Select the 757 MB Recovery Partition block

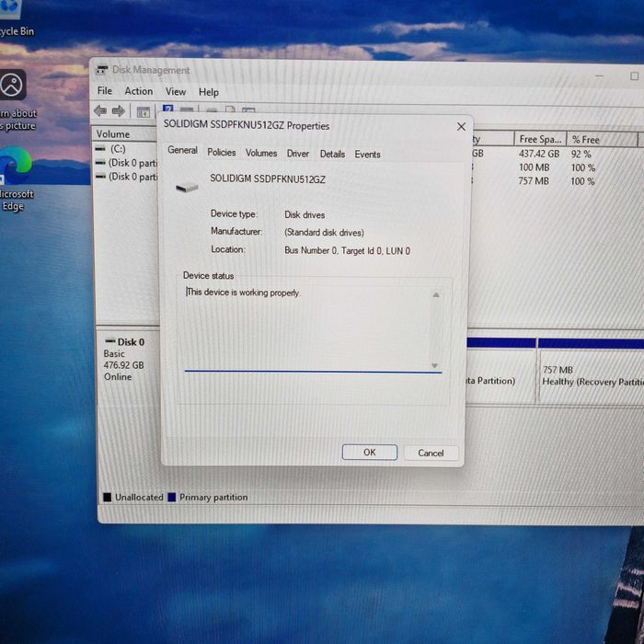click(x=591, y=371)
